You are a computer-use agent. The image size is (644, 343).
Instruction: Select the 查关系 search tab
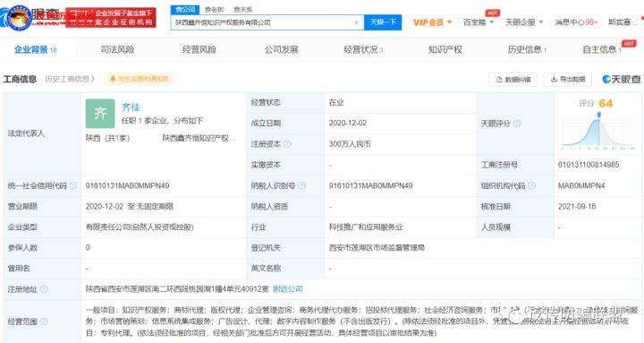pyautogui.click(x=243, y=10)
